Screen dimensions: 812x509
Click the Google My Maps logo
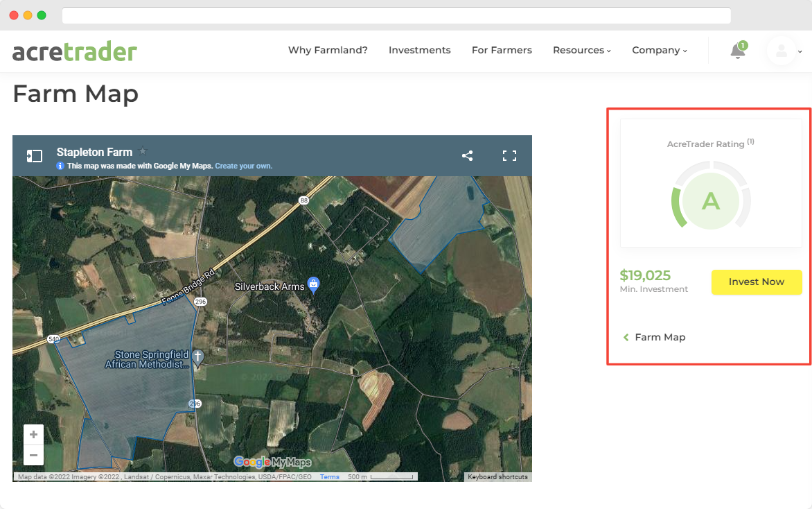coord(271,462)
